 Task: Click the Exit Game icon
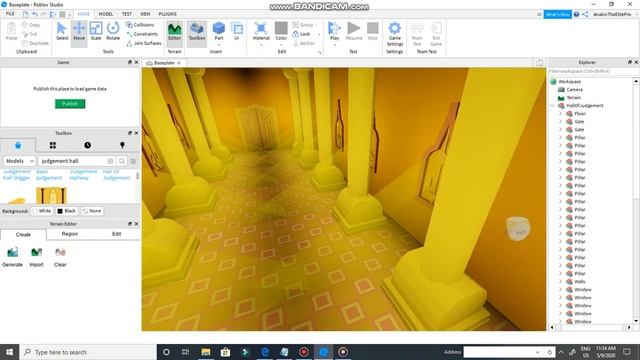(x=436, y=34)
